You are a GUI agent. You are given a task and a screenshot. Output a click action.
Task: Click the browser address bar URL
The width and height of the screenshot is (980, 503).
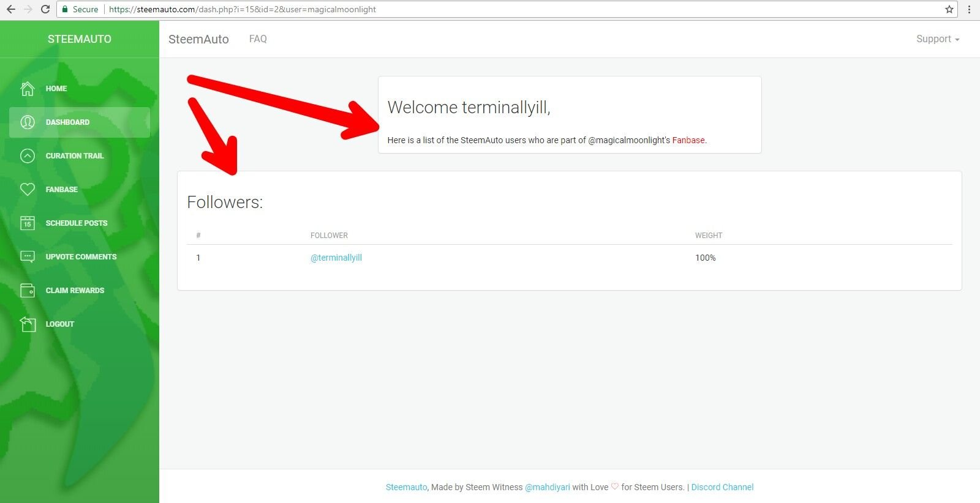click(243, 9)
